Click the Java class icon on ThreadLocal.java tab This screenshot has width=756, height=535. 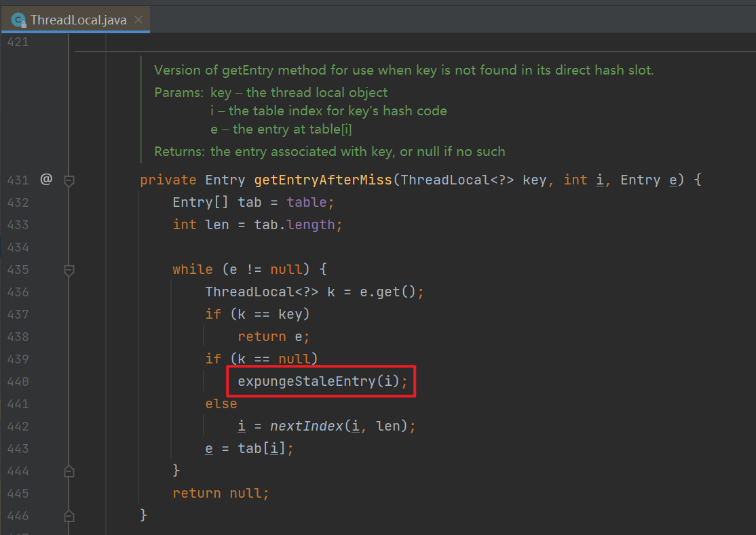(x=19, y=20)
